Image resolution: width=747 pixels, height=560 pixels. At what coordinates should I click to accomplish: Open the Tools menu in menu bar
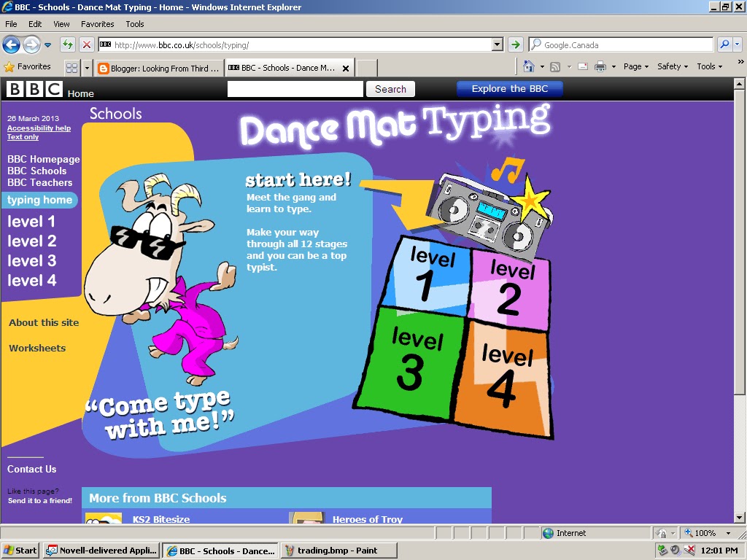pyautogui.click(x=135, y=24)
